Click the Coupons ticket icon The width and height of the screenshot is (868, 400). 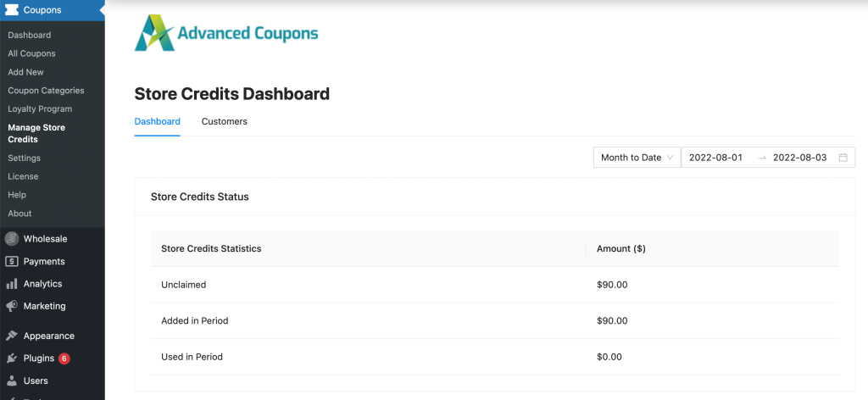[x=12, y=10]
